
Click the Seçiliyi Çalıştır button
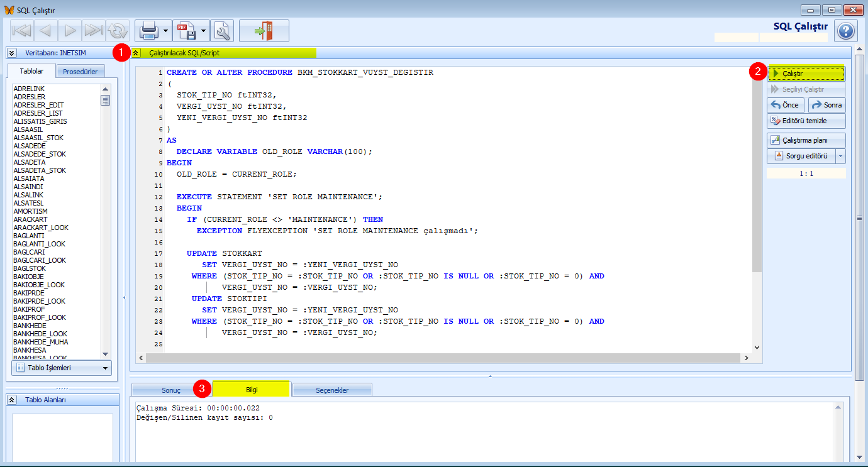click(x=806, y=89)
